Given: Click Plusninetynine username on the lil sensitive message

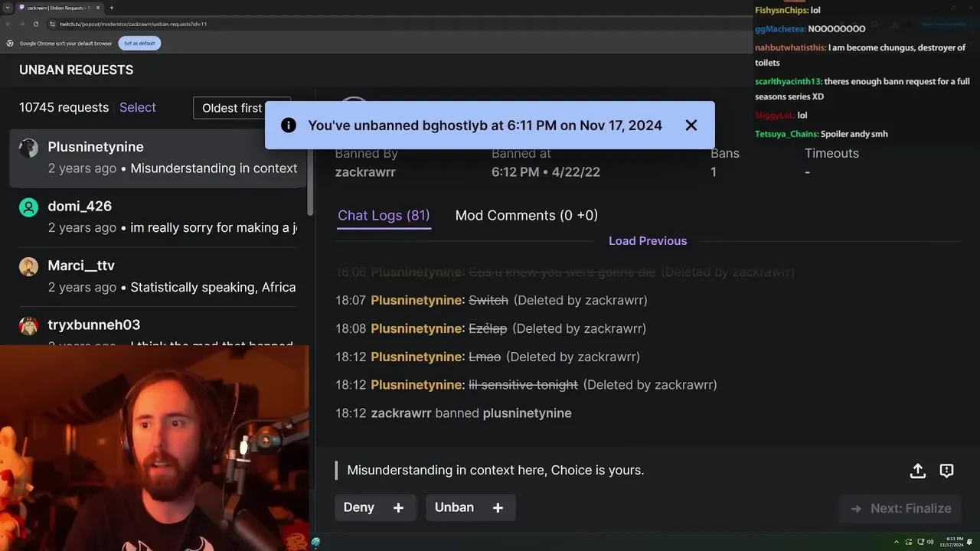Looking at the screenshot, I should tap(416, 385).
